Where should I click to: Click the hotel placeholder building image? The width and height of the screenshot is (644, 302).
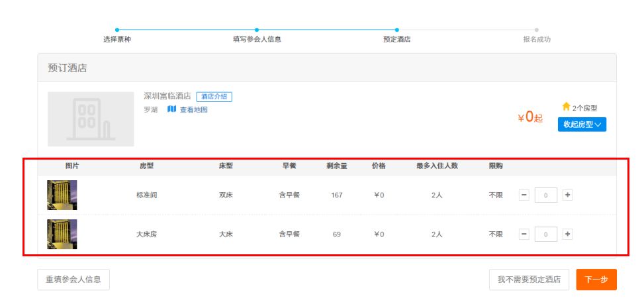coord(91,119)
